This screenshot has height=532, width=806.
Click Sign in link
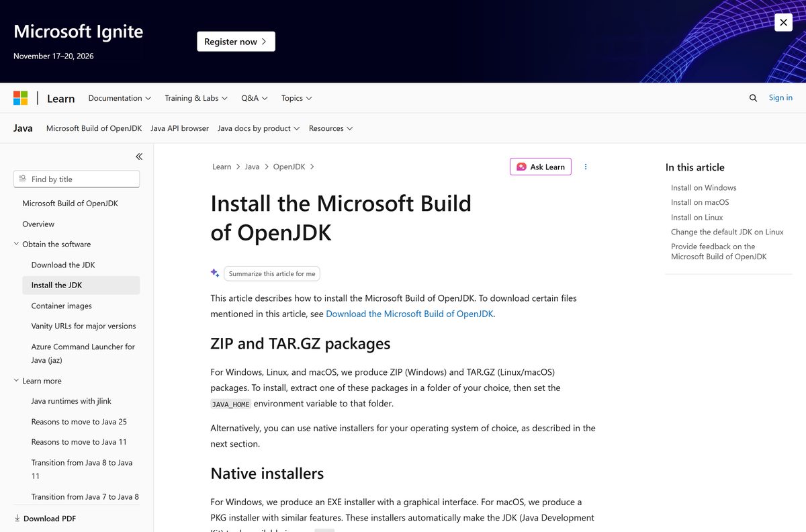pyautogui.click(x=780, y=97)
